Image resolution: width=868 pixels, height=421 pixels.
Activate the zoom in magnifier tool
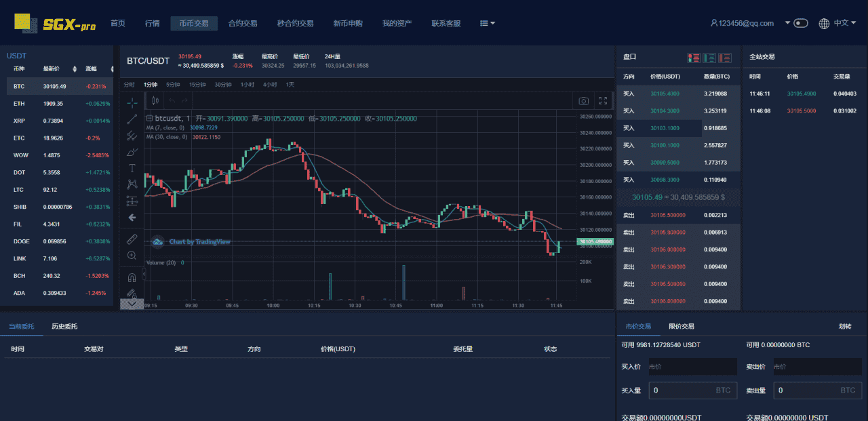132,256
